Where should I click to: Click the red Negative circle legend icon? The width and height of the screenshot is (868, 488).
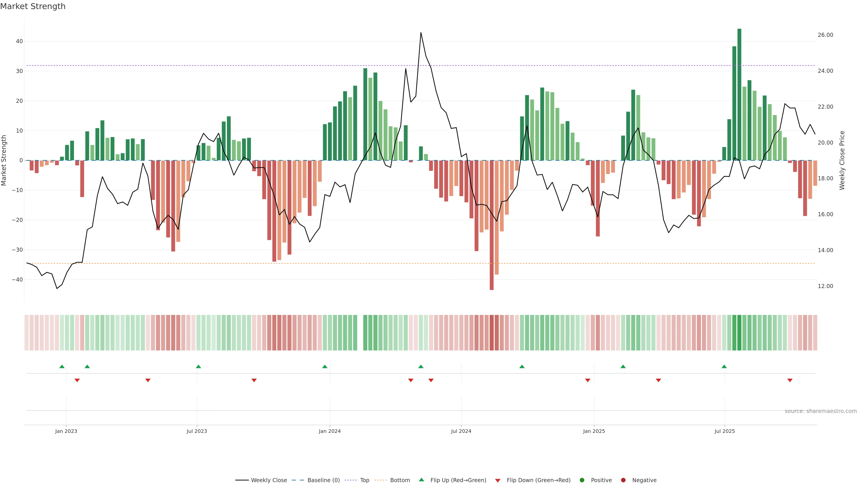pos(623,480)
